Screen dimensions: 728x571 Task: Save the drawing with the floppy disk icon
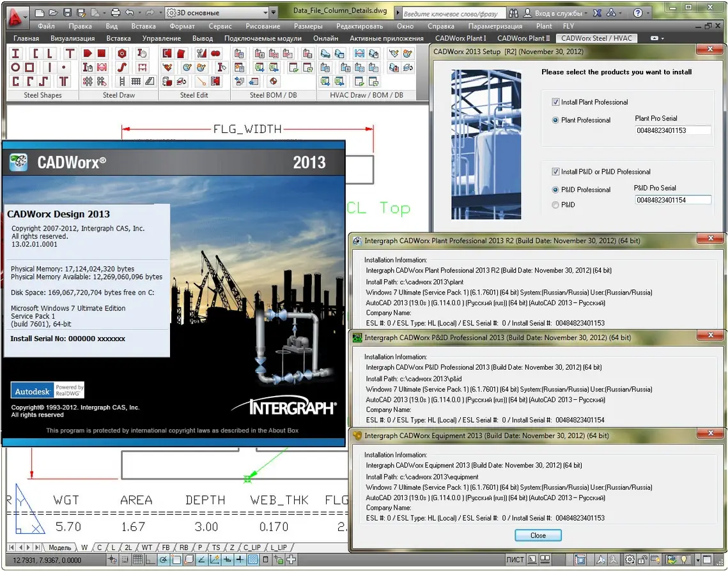pyautogui.click(x=67, y=13)
